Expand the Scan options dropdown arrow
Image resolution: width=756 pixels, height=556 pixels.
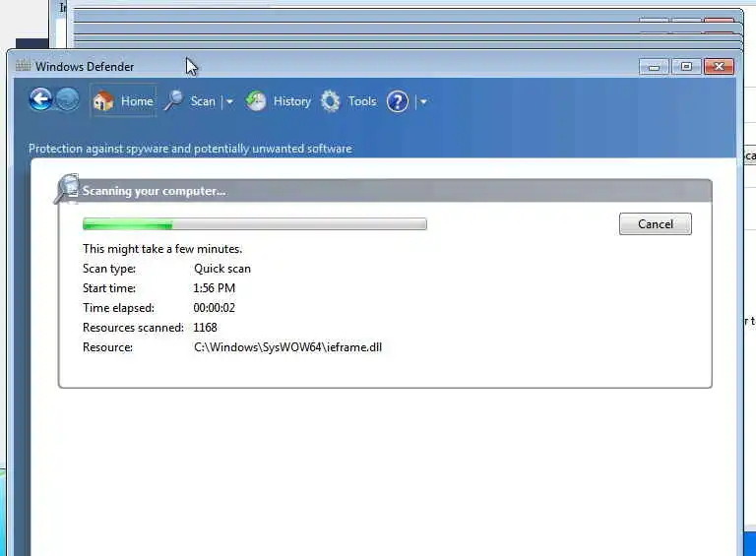(229, 101)
